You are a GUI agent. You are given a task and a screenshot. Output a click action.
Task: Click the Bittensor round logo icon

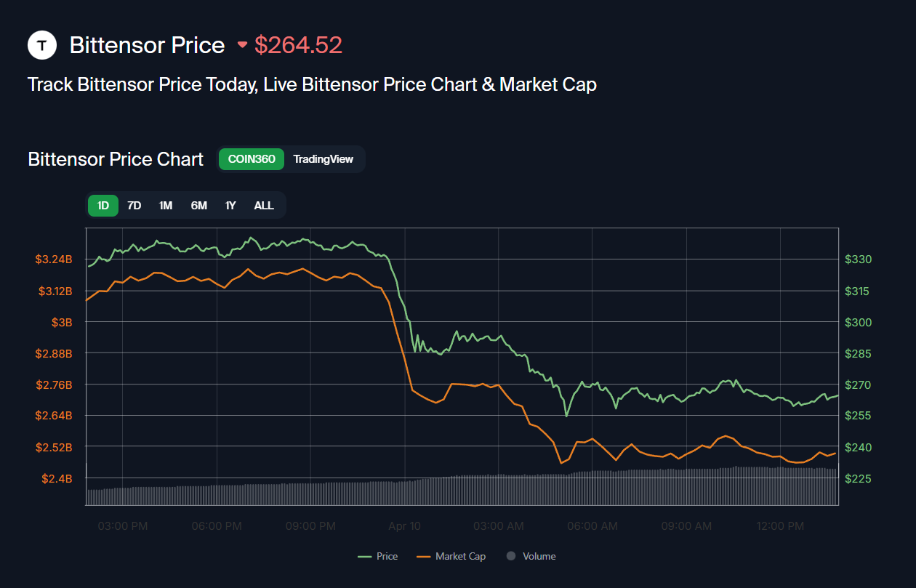(x=42, y=45)
